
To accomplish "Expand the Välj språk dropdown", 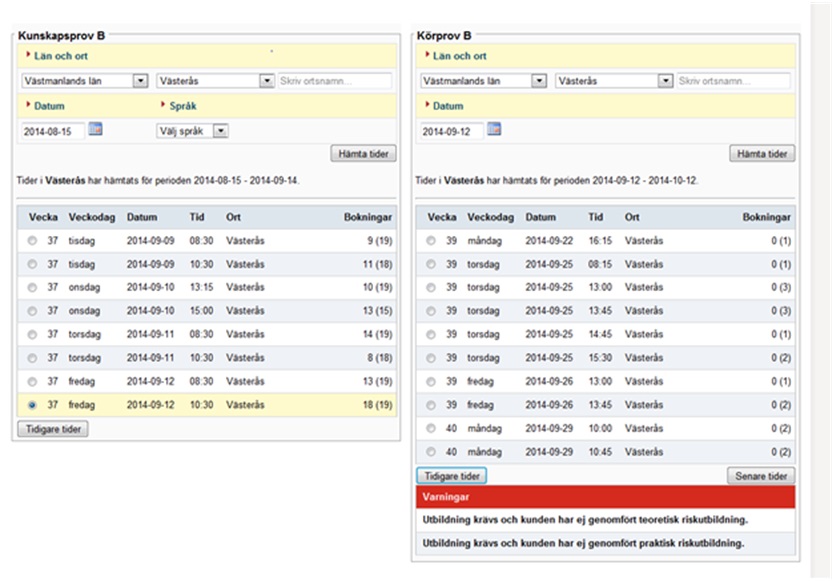I will tap(193, 131).
